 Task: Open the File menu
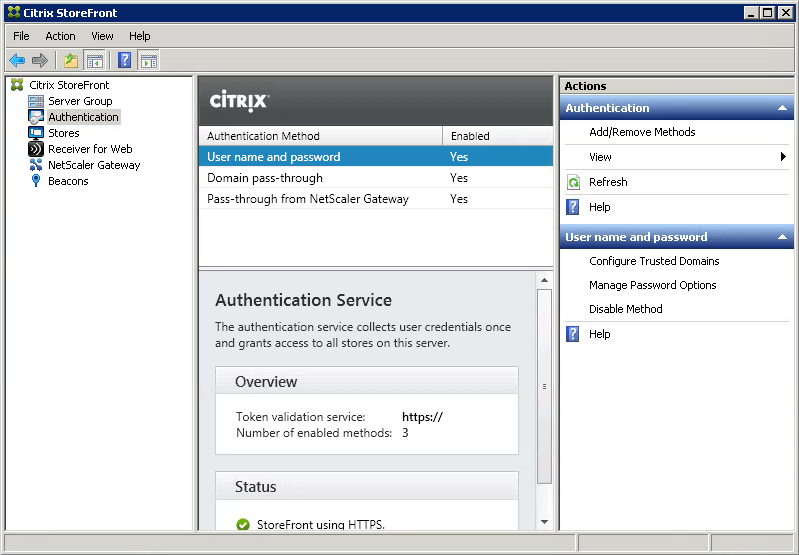[21, 36]
